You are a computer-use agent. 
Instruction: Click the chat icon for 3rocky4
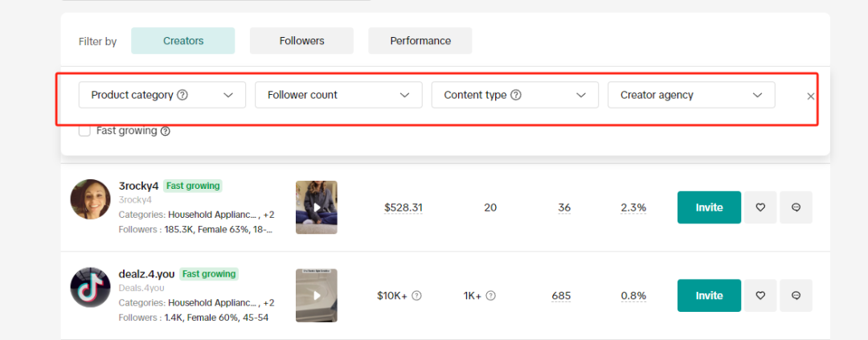(796, 207)
